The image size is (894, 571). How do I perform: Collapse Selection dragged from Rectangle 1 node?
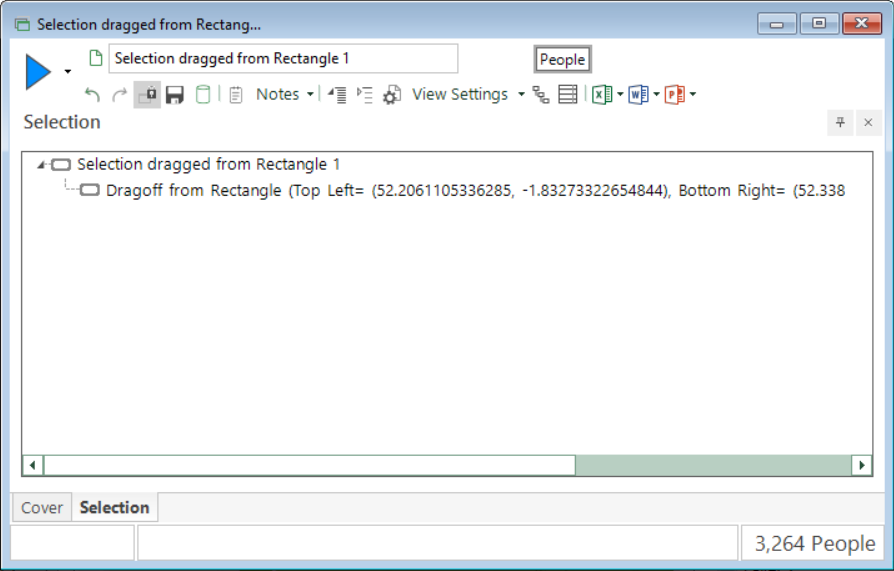click(x=40, y=165)
